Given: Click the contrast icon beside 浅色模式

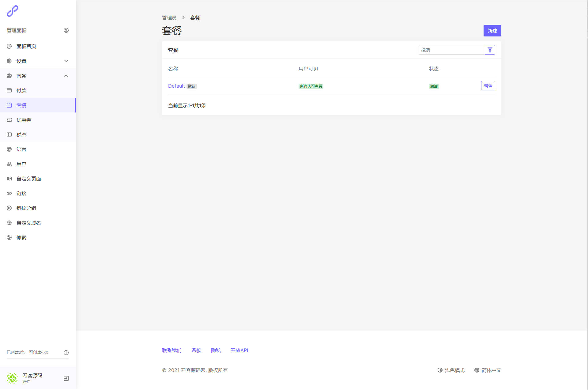Looking at the screenshot, I should [440, 370].
